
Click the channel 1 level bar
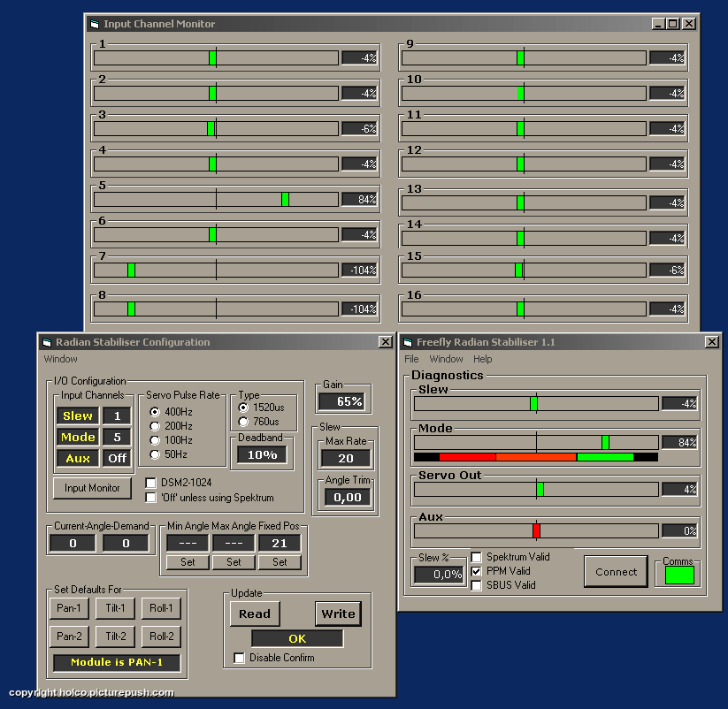[x=216, y=58]
